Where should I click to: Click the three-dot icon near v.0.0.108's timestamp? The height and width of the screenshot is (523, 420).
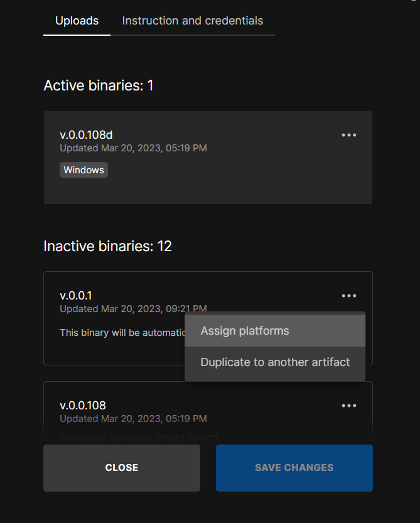click(x=349, y=406)
